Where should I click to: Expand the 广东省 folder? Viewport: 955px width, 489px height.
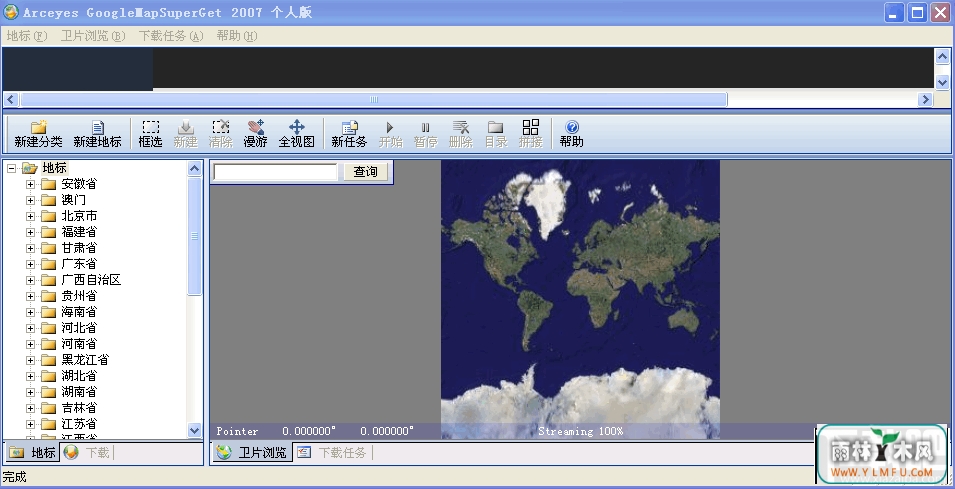30,264
